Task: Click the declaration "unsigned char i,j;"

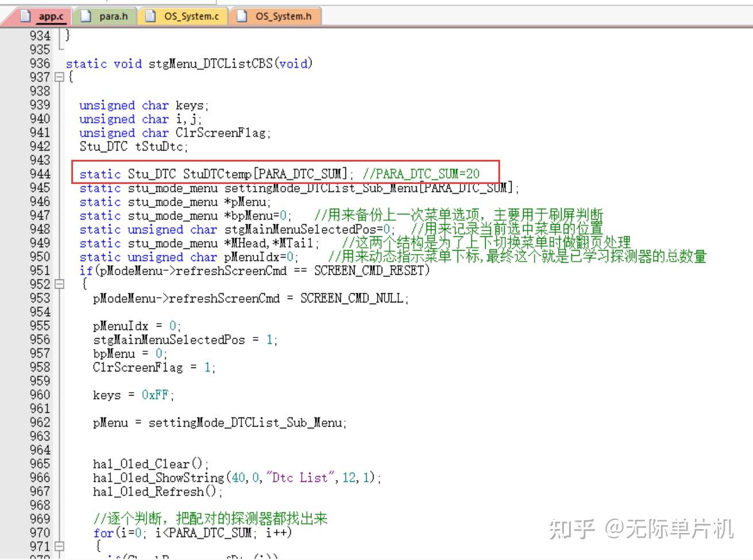Action: (x=140, y=119)
